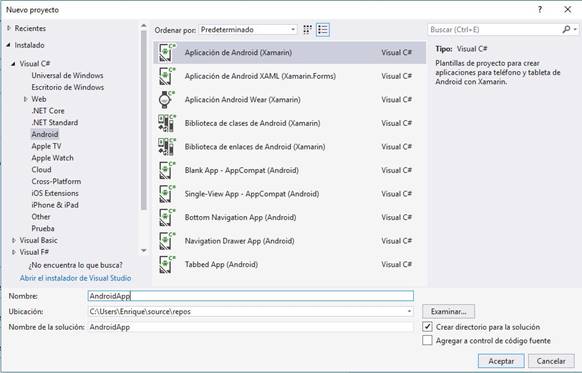582x373 pixels.
Task: Click the search magnifier icon
Action: (566, 29)
